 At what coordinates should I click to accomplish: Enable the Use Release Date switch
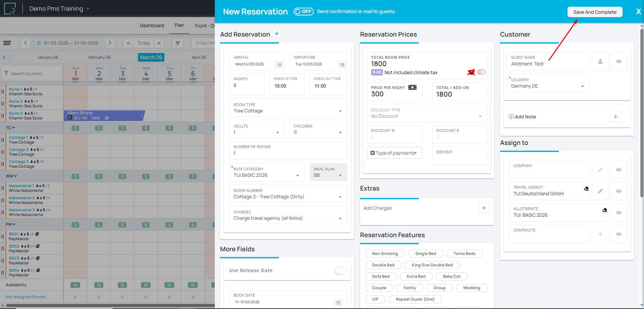(340, 271)
